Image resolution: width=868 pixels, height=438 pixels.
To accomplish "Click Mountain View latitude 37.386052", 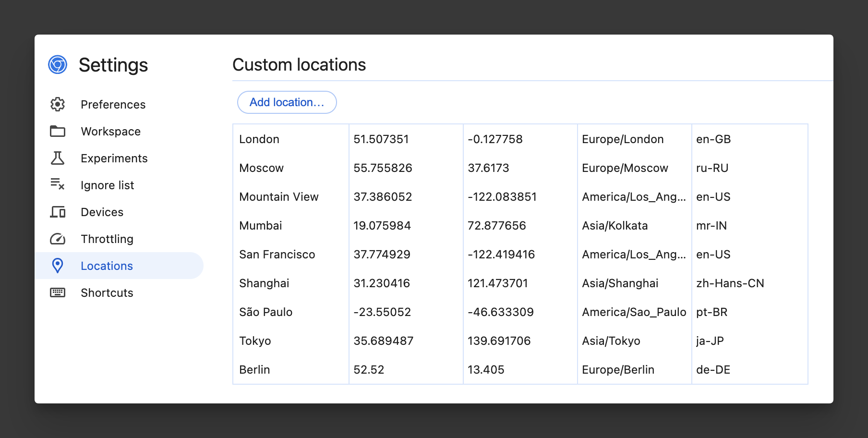I will click(x=383, y=197).
